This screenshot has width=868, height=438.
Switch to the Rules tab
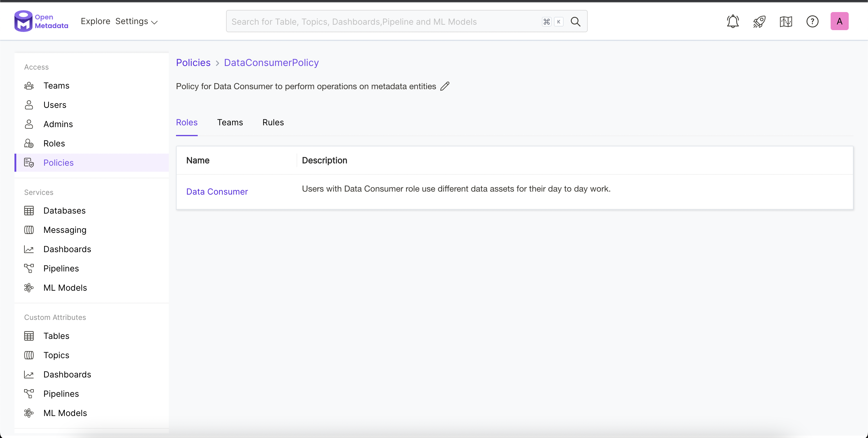tap(273, 122)
